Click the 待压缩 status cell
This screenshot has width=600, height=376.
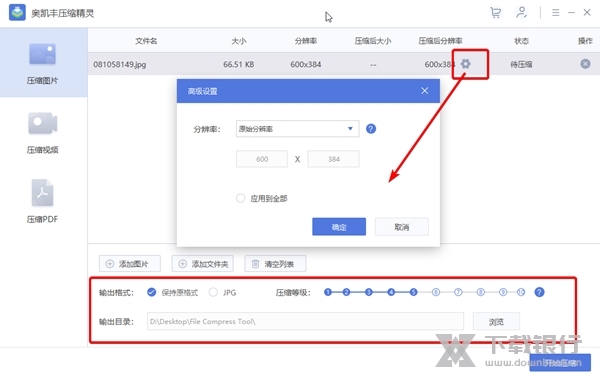[x=521, y=64]
